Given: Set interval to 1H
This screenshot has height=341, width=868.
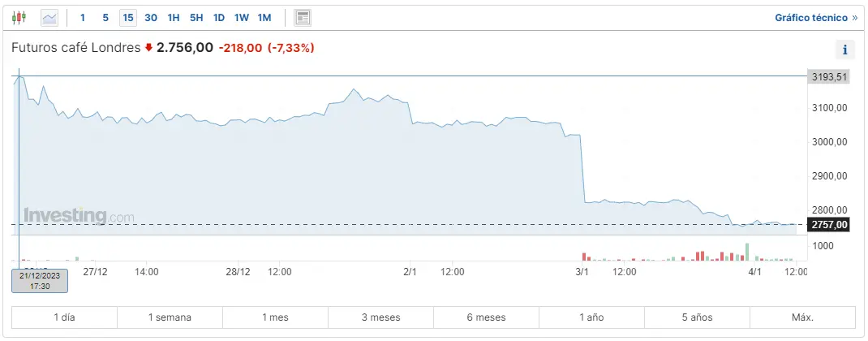Looking at the screenshot, I should pyautogui.click(x=174, y=17).
